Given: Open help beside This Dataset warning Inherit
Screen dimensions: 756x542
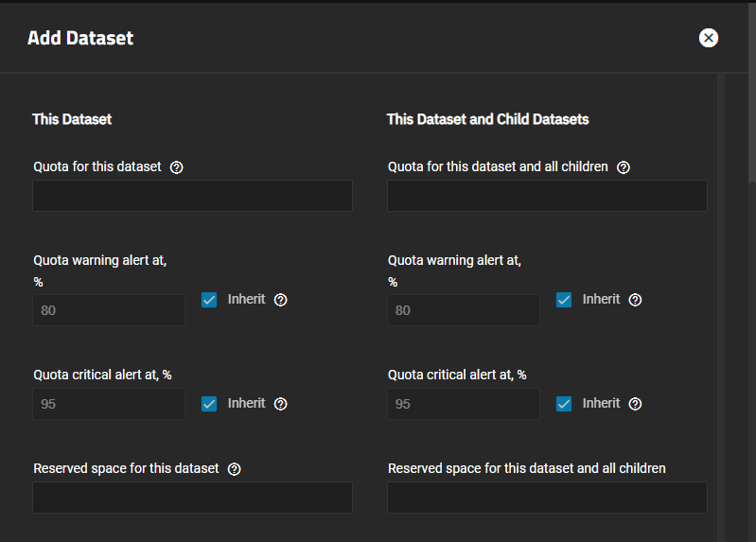Looking at the screenshot, I should [x=280, y=300].
